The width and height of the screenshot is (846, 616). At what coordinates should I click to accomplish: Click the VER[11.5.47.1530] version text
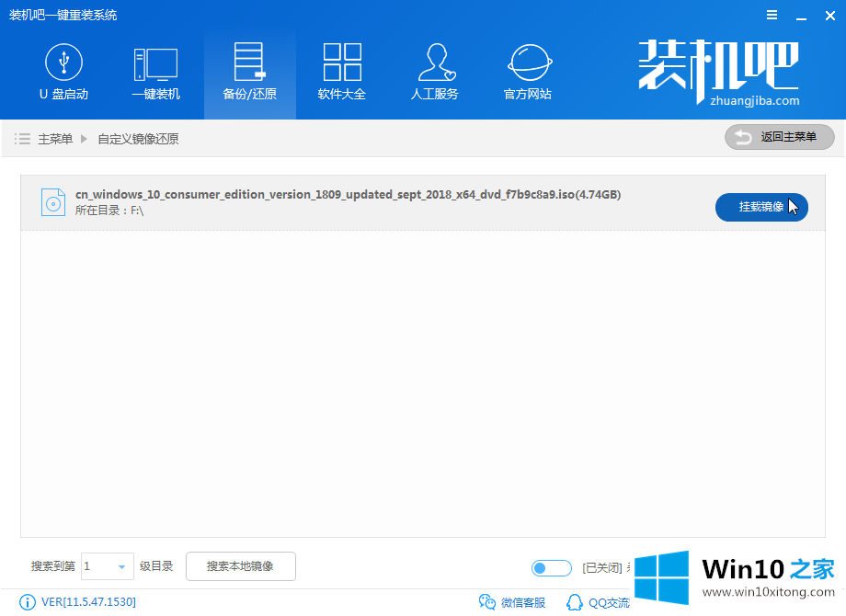[88, 602]
